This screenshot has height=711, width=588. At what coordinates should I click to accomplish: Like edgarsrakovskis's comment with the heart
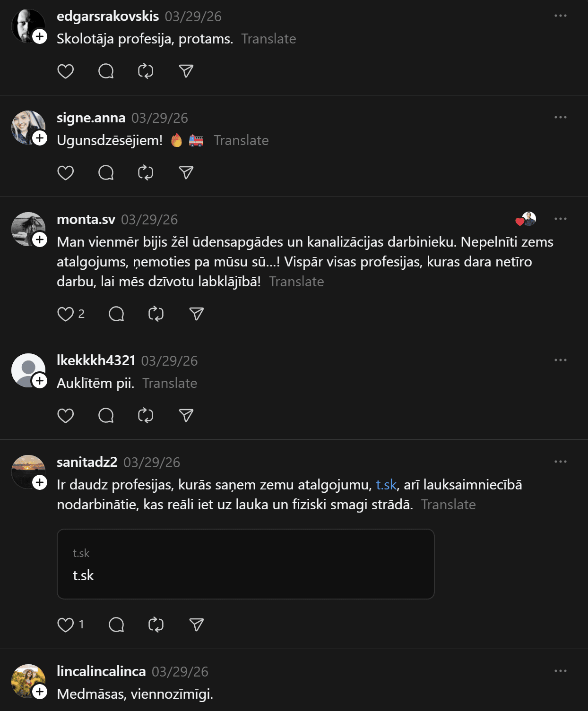pos(66,71)
